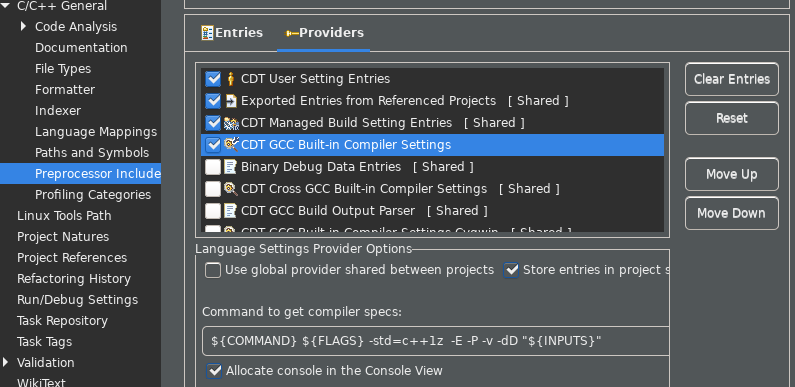Click the CDT GCC Build Output Parser icon
Viewport: 795px width, 387px height.
tap(231, 210)
